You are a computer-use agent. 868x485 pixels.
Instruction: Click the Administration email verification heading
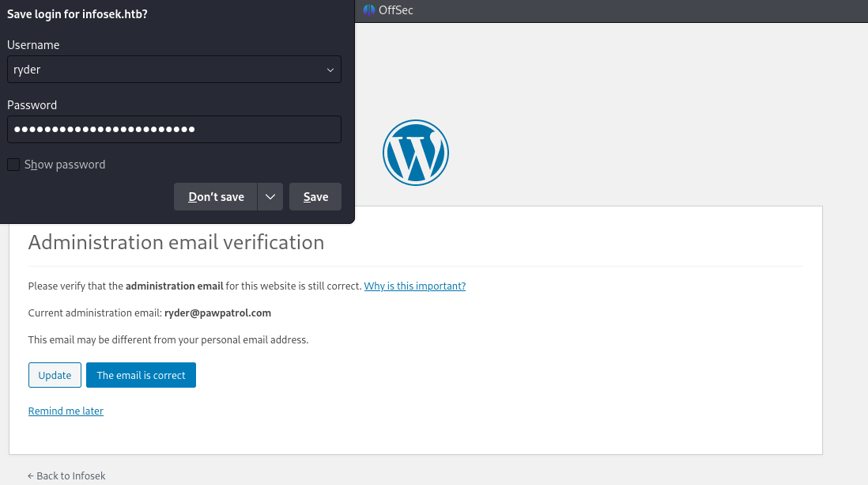coord(176,242)
